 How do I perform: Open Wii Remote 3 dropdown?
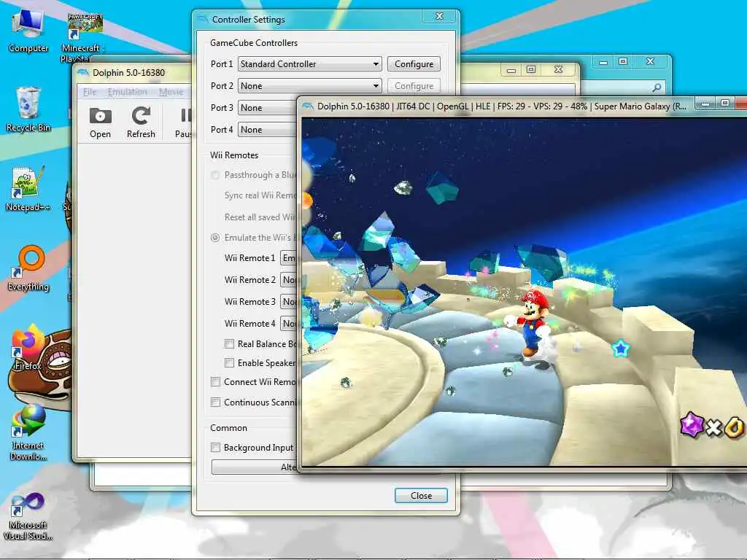click(x=289, y=302)
